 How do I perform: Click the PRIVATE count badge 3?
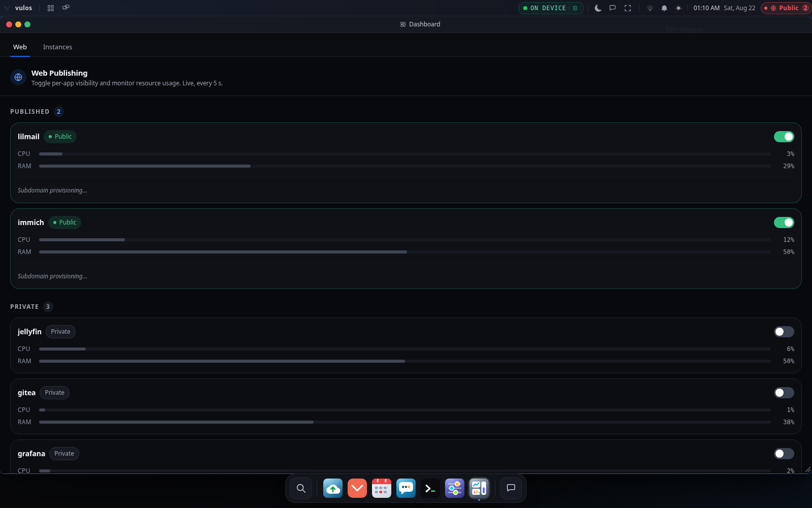pos(48,307)
